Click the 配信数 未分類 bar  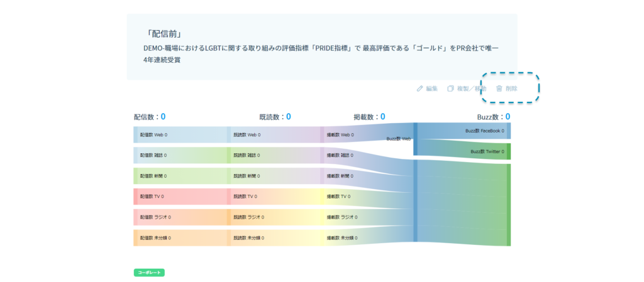[x=155, y=238]
